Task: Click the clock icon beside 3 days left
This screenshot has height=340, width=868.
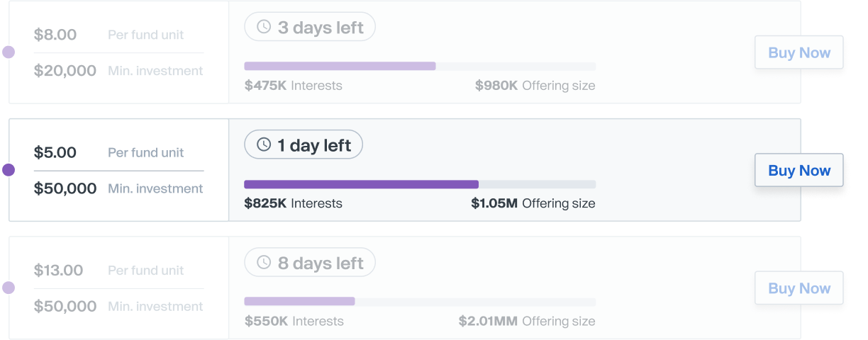Action: coord(264,27)
